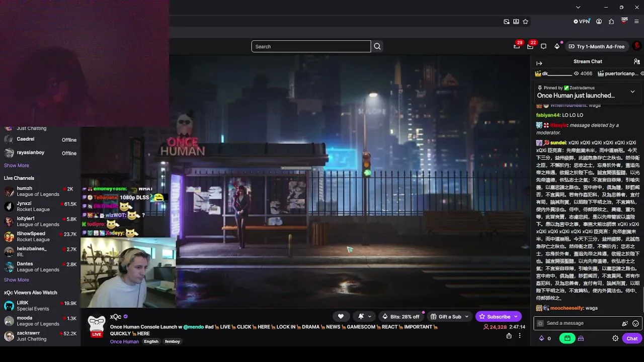Share the stream via share icon

509,335
